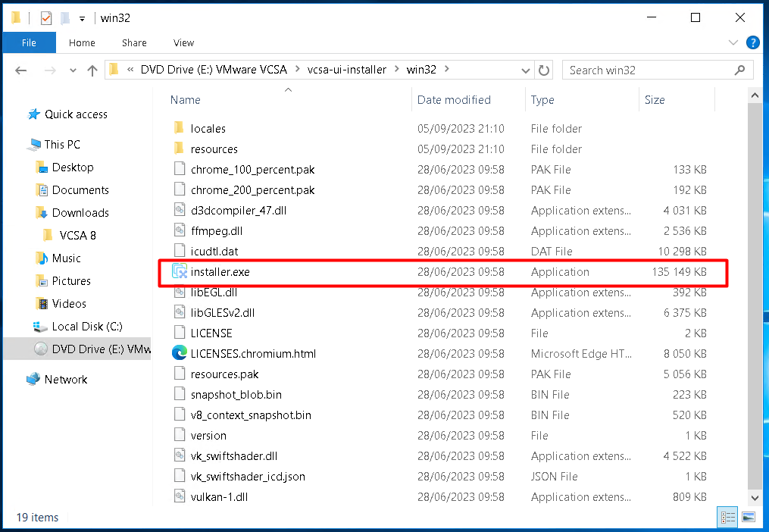Click the search magnifier icon
This screenshot has height=532, width=769.
(x=739, y=70)
